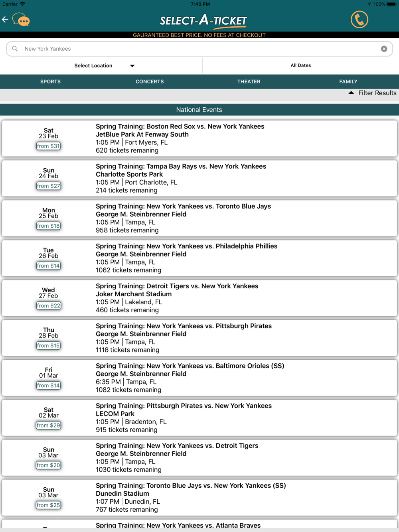
Task: Click the '1116 tickets remaning' text
Action: point(127,350)
